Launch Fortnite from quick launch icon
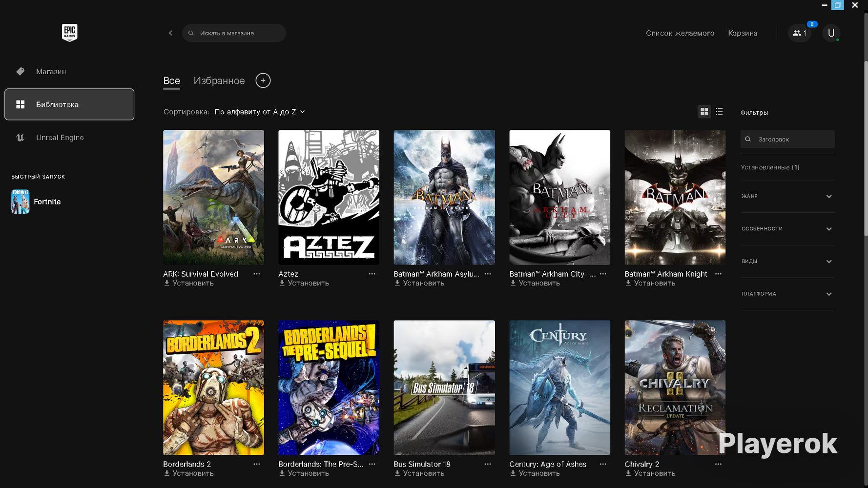868x488 pixels. point(21,202)
